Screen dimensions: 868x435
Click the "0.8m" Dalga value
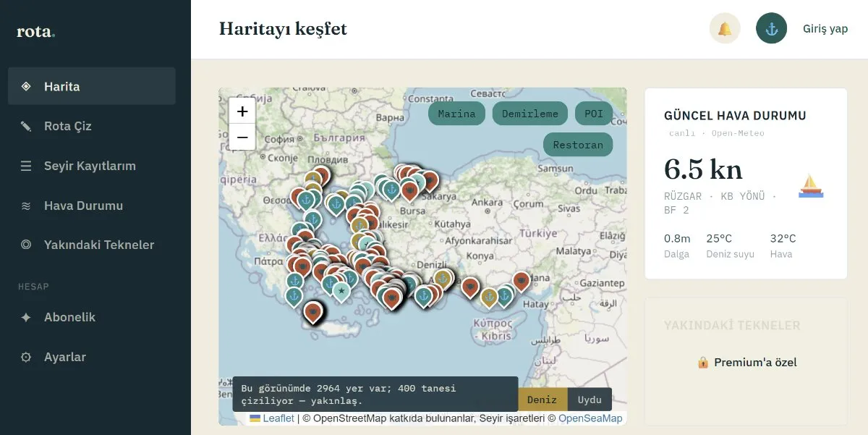tap(677, 238)
